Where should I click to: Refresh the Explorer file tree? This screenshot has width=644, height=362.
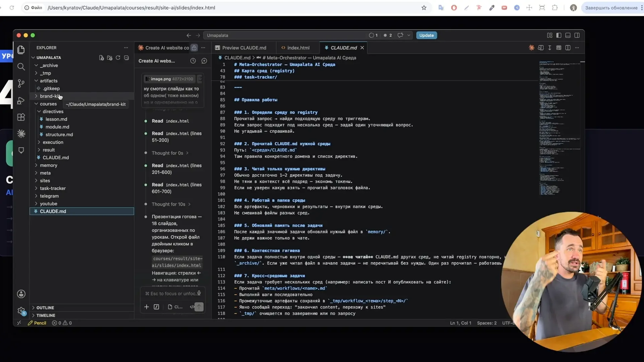point(118,58)
